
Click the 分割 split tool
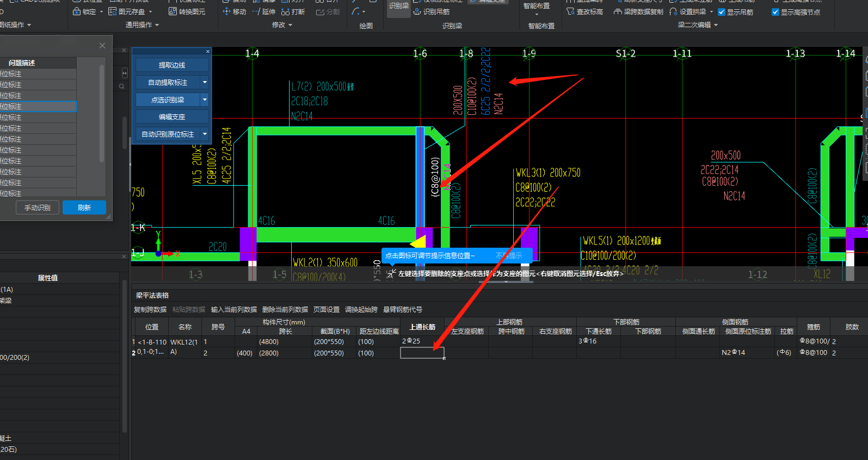(x=328, y=11)
